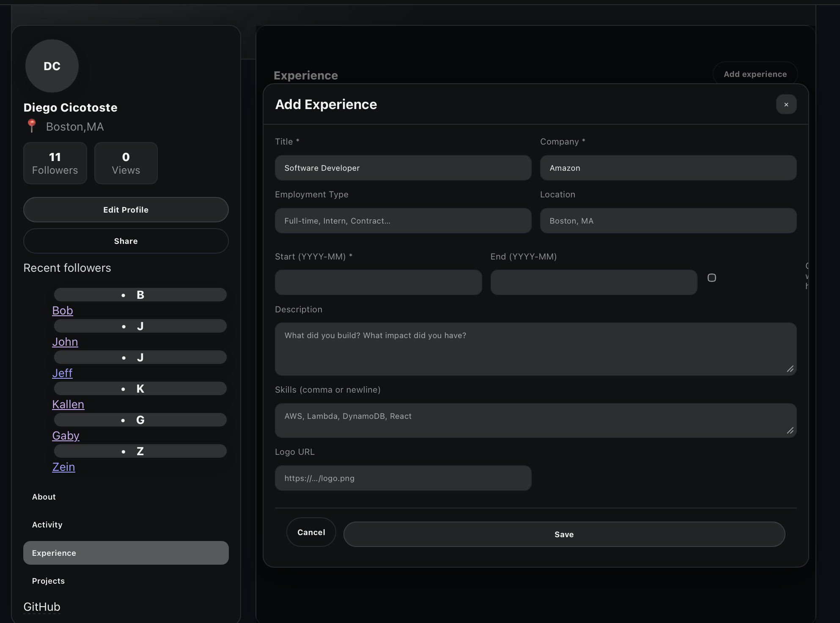840x623 pixels.
Task: Click the Employment Type field
Action: pos(403,221)
